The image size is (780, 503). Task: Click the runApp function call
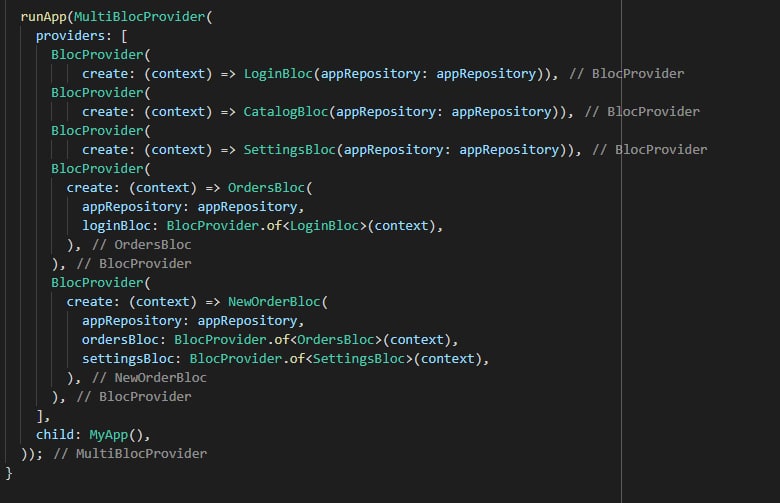[44, 17]
